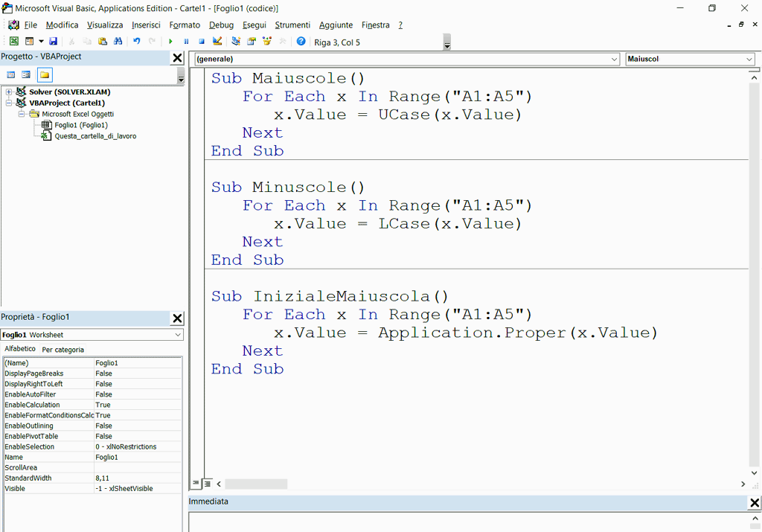762x532 pixels.
Task: Click the greyed Toolbox icon
Action: (x=282, y=42)
